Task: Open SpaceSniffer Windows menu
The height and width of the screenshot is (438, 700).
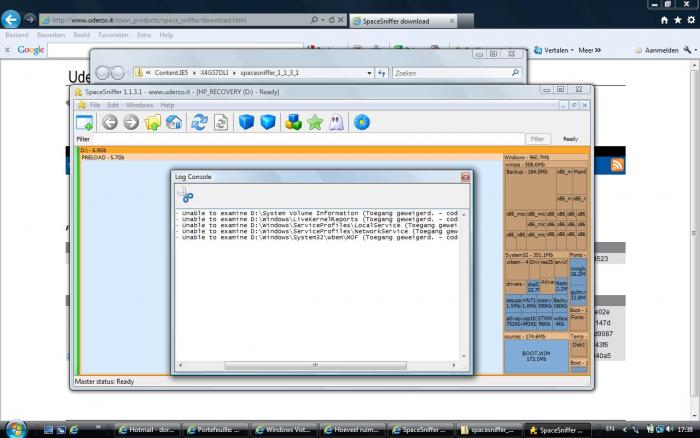Action: pyautogui.click(x=139, y=105)
